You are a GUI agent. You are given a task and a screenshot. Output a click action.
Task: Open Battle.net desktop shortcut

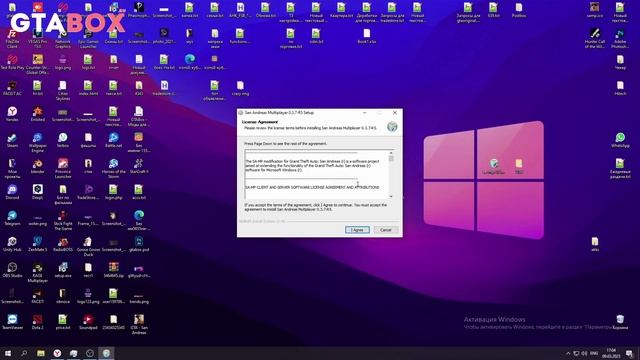coord(113,140)
